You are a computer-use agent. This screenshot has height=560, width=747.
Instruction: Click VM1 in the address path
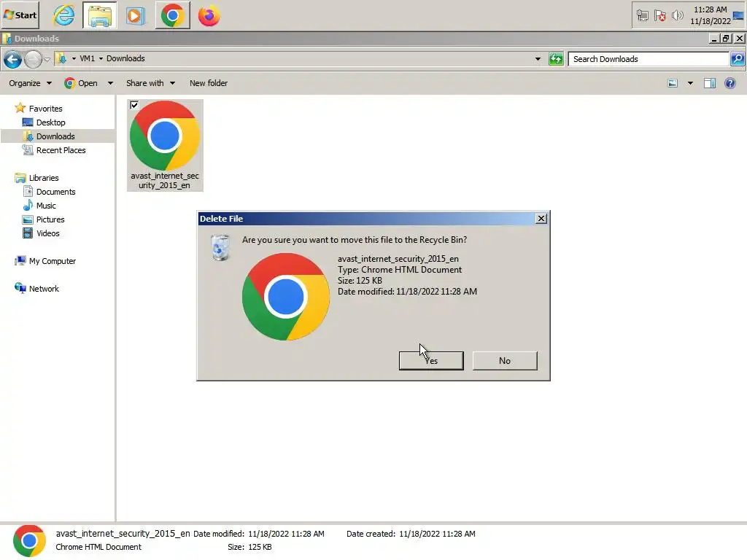(x=88, y=58)
